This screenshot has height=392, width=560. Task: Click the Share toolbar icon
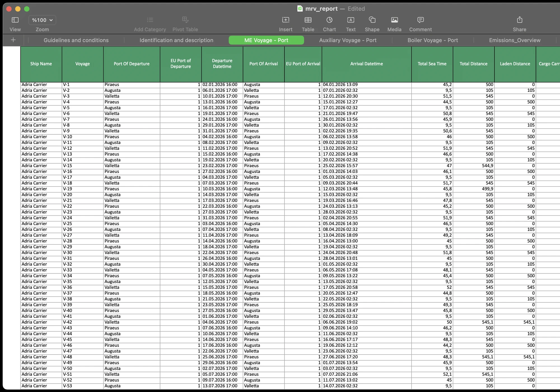pyautogui.click(x=520, y=20)
